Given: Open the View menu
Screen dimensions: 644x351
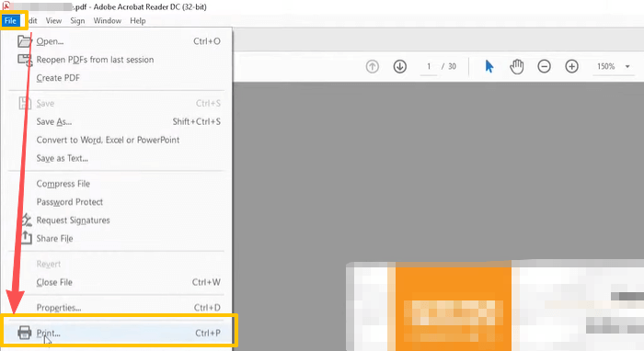Looking at the screenshot, I should (x=53, y=21).
